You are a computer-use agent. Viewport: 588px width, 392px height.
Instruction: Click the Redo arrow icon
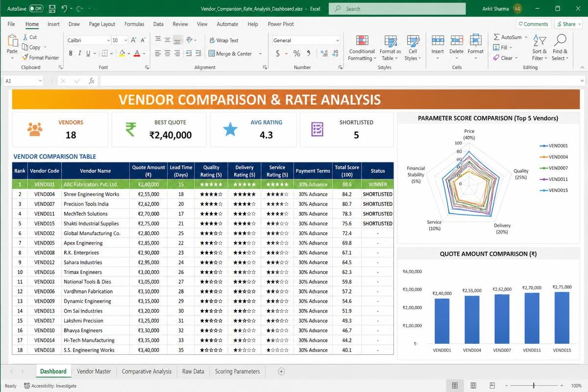coord(79,9)
